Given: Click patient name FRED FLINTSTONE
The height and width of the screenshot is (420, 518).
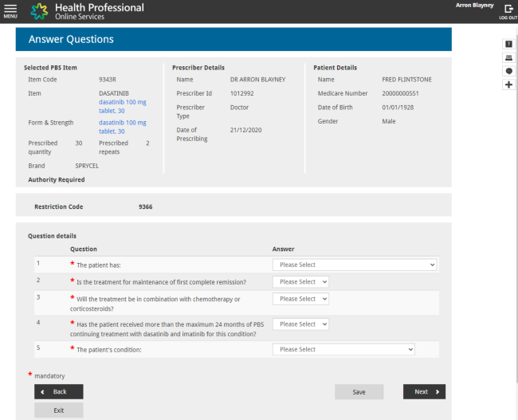Looking at the screenshot, I should pos(406,80).
